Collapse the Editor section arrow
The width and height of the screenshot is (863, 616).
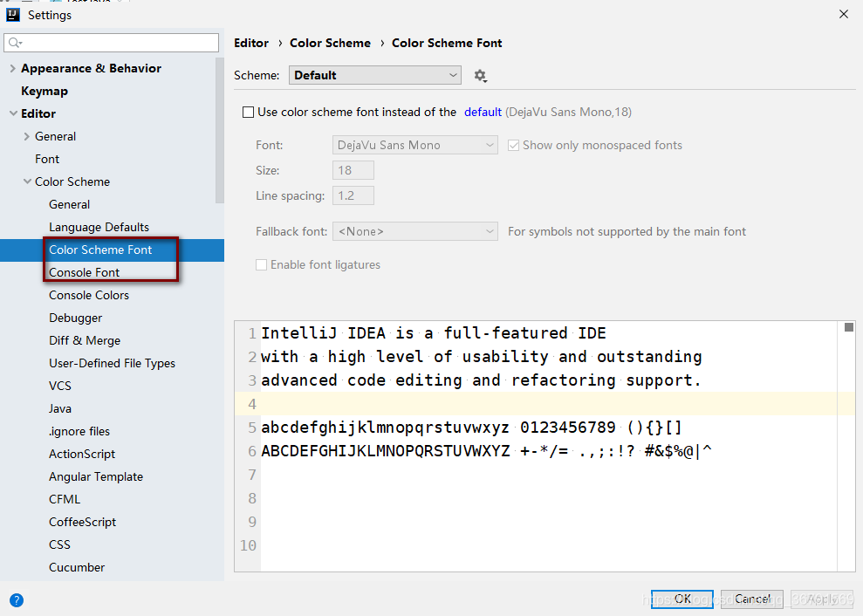coord(13,113)
